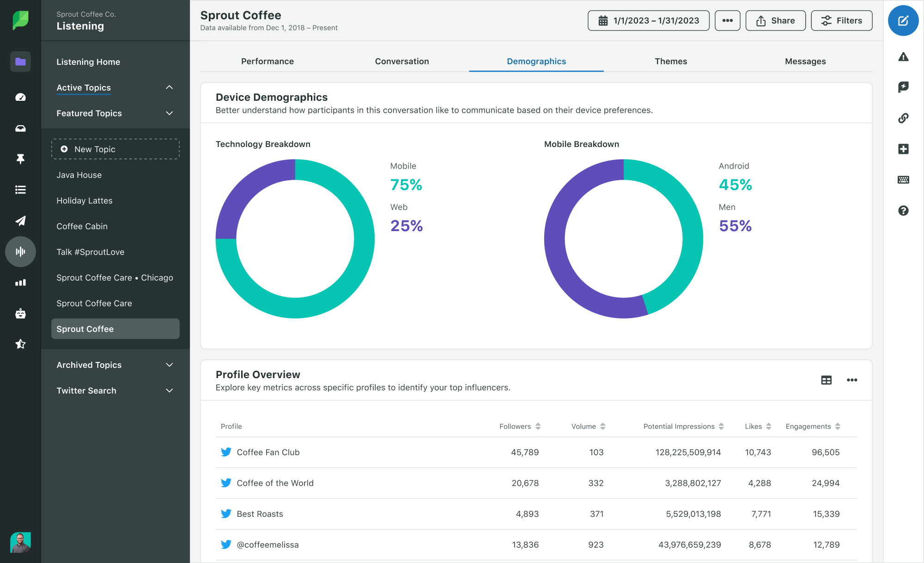The image size is (924, 563).
Task: Open the Holiday Lattes topic
Action: pos(85,201)
